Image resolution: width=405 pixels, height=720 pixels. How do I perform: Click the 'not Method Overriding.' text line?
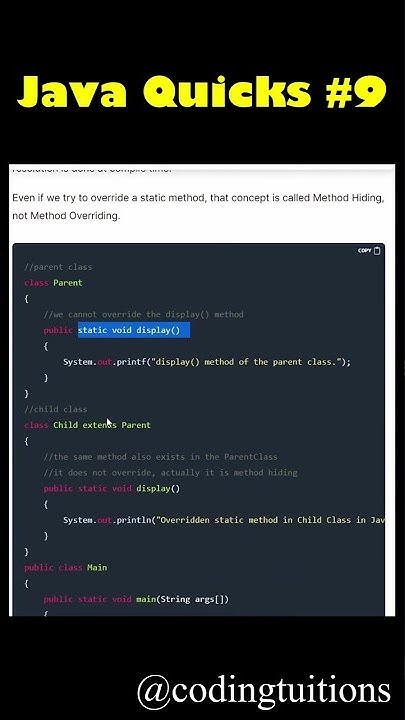pos(66,215)
